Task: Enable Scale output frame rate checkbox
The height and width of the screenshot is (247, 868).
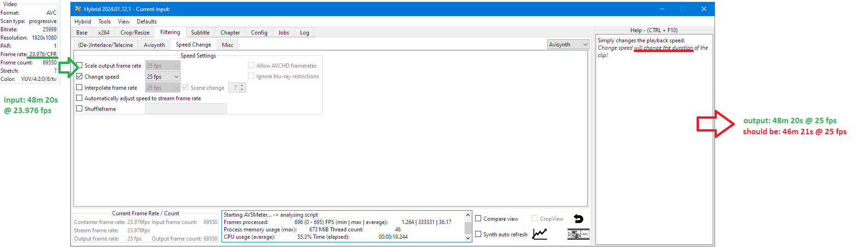Action: 79,65
